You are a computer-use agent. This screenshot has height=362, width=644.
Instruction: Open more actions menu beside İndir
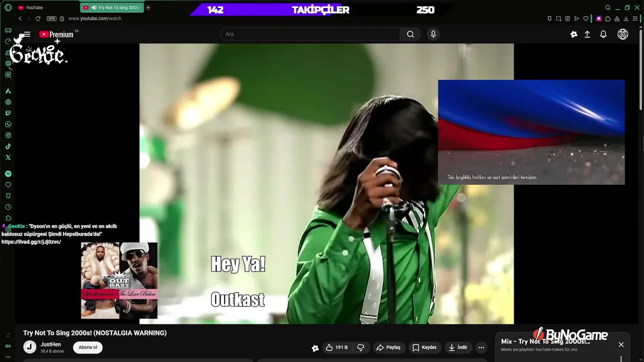[x=481, y=347]
